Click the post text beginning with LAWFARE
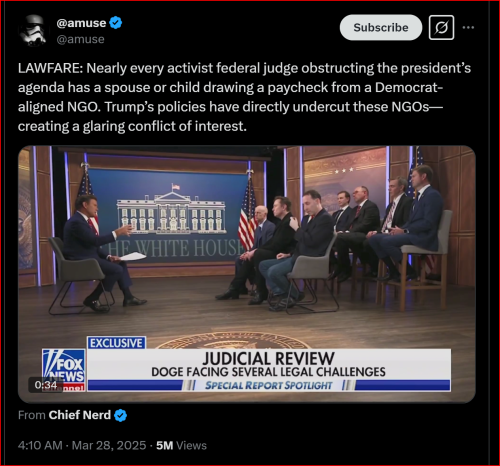500x466 pixels. [x=244, y=97]
